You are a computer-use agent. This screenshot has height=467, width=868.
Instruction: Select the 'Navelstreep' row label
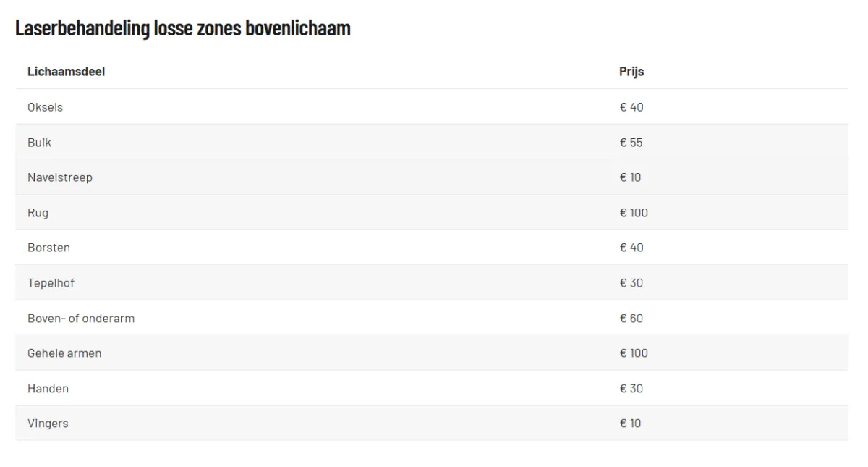tap(60, 177)
